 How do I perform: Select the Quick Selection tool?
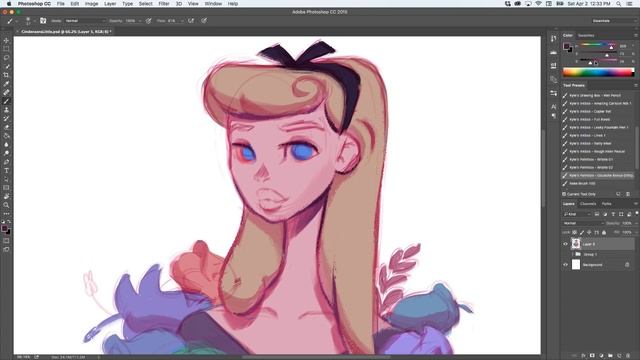(x=6, y=66)
